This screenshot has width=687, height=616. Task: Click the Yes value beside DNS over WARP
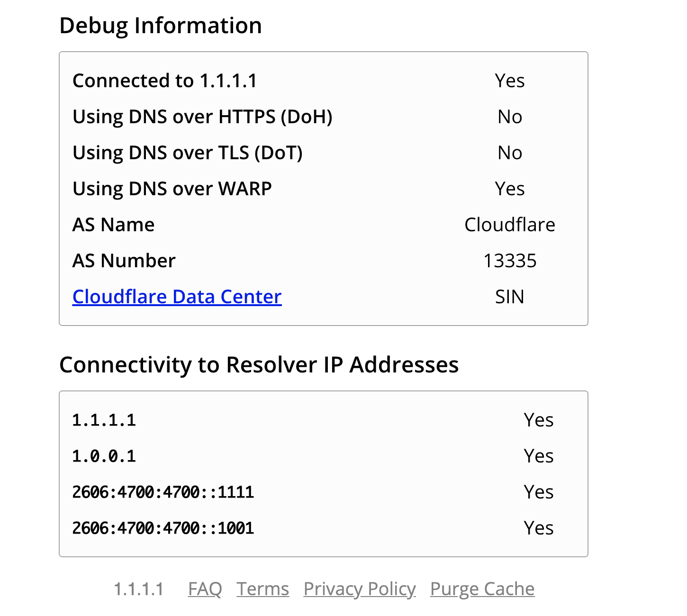510,189
